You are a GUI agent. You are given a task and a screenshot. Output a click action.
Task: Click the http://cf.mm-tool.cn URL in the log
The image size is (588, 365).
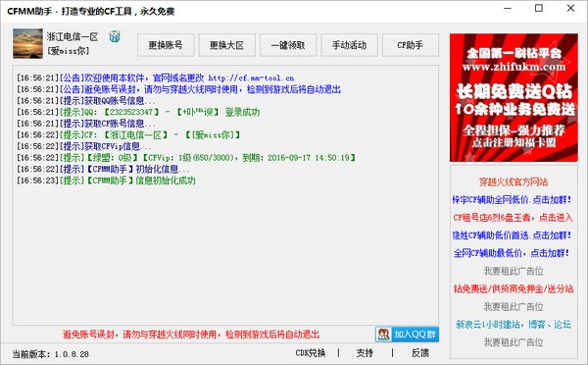tap(251, 78)
